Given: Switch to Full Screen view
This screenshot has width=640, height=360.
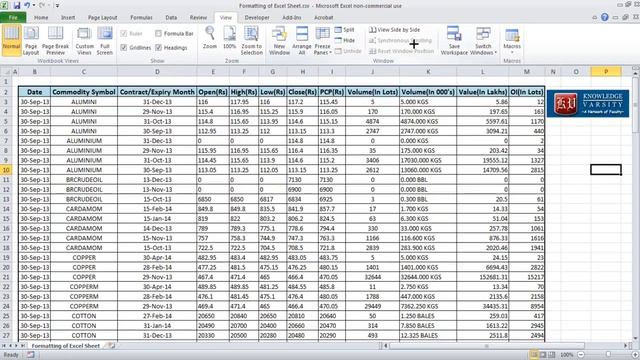Looking at the screenshot, I should pyautogui.click(x=104, y=40).
